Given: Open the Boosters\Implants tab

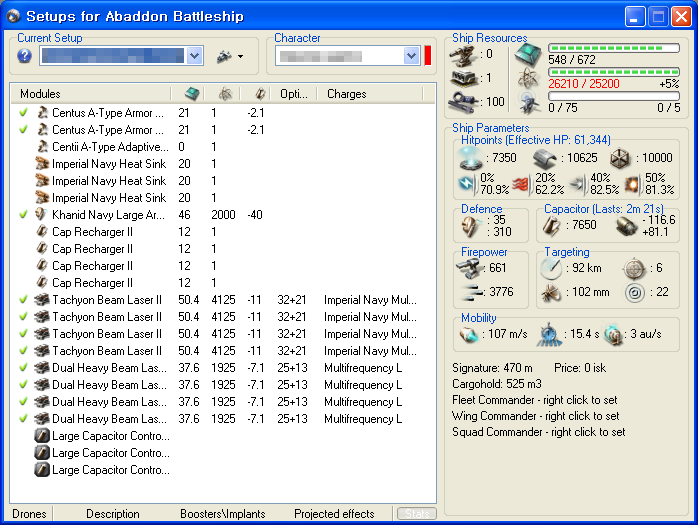Looking at the screenshot, I should [x=223, y=514].
